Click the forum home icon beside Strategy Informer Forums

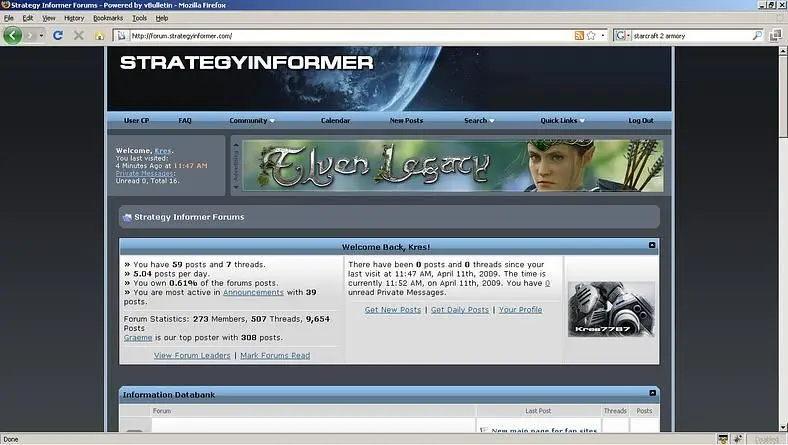[127, 217]
